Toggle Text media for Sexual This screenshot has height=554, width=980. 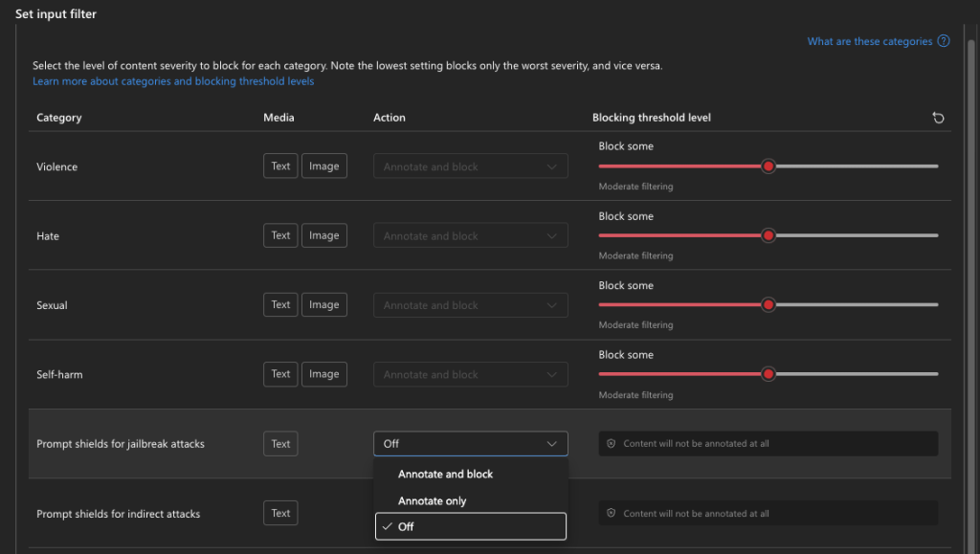[280, 305]
